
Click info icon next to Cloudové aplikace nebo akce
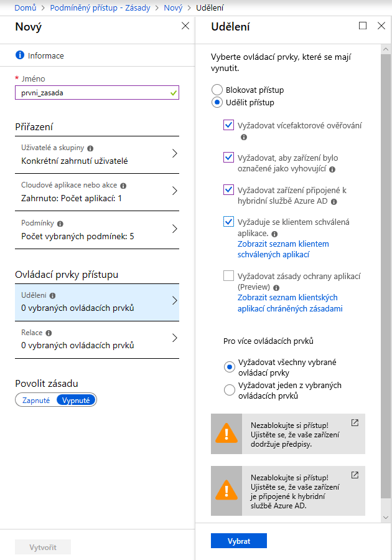point(123,186)
